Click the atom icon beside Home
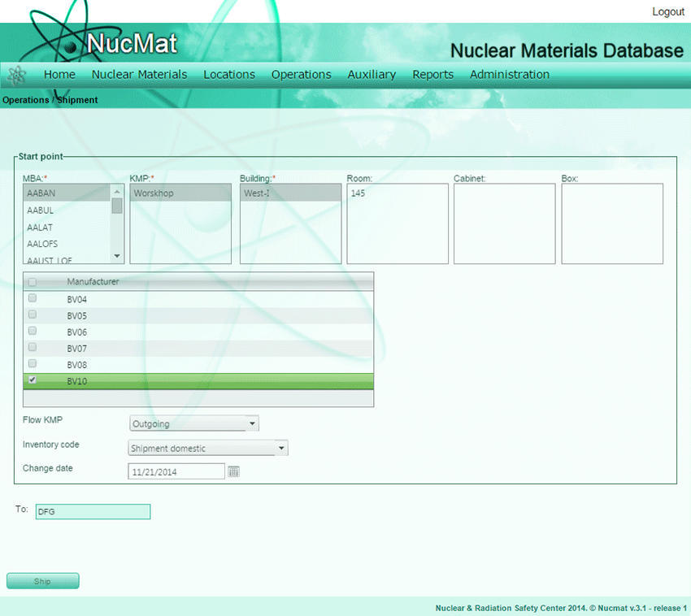Image resolution: width=691 pixels, height=616 pixels. click(17, 75)
